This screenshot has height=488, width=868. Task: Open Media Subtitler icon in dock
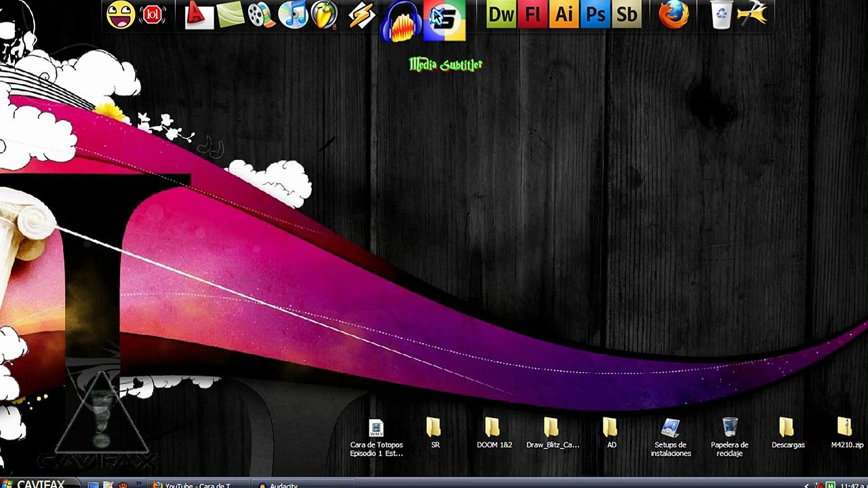click(x=445, y=20)
